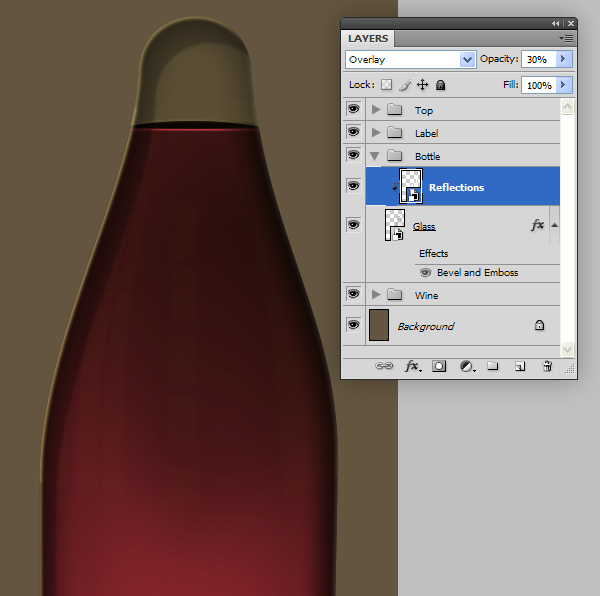Screen dimensions: 600x596
Task: Open the Opacity slider arrow
Action: [x=563, y=59]
